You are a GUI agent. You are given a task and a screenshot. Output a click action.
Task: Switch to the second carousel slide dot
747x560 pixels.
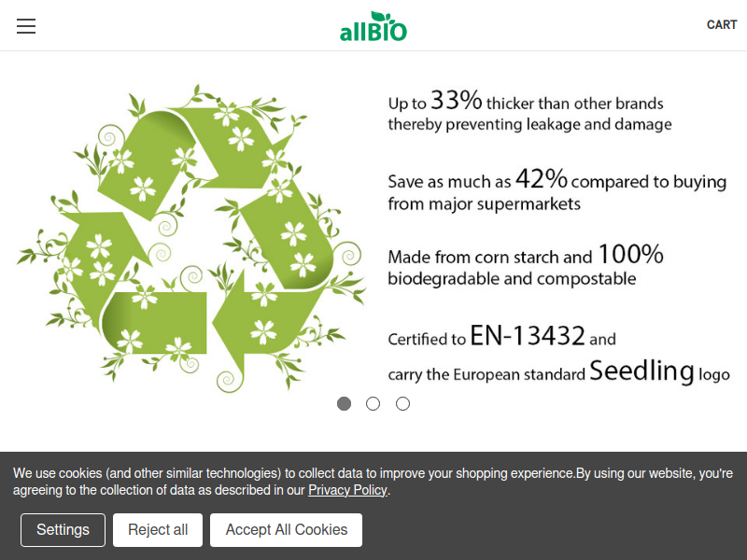tap(373, 404)
